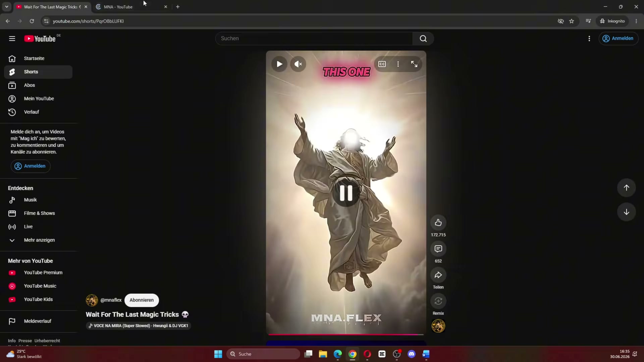Image resolution: width=644 pixels, height=362 pixels.
Task: Click the Anmelden button in the header
Action: 619,39
